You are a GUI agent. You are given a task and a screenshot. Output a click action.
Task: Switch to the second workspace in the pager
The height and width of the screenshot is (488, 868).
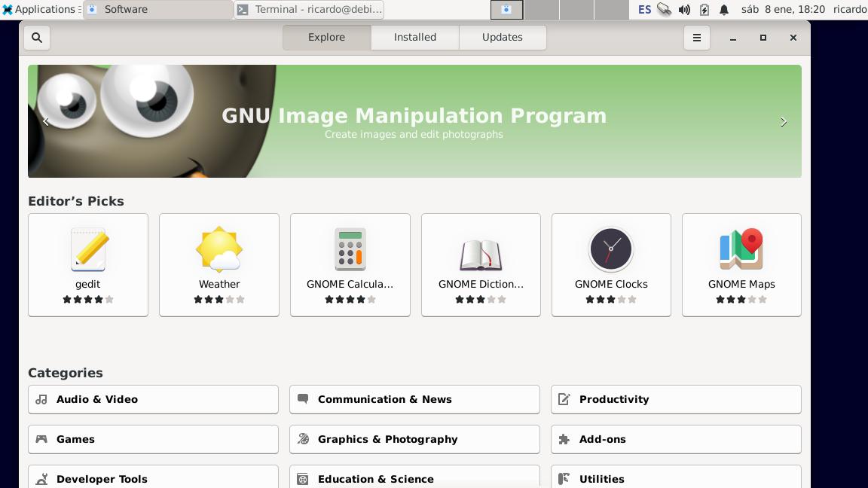point(542,9)
